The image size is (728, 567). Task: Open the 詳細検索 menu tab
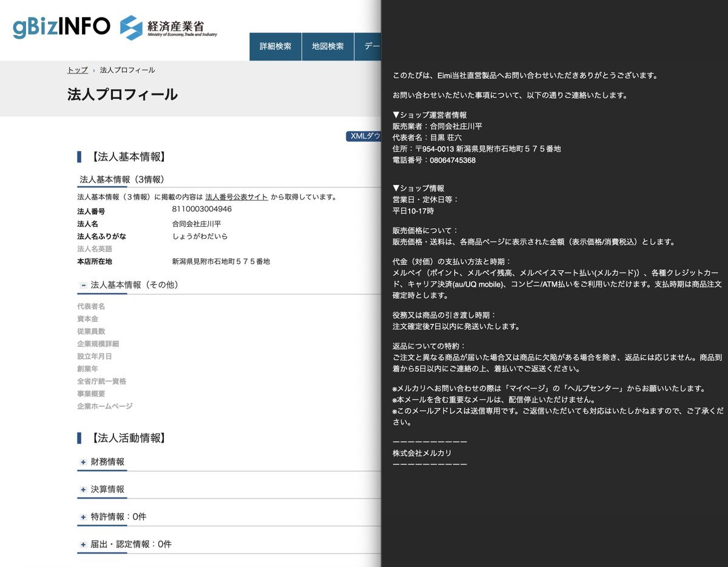click(275, 47)
